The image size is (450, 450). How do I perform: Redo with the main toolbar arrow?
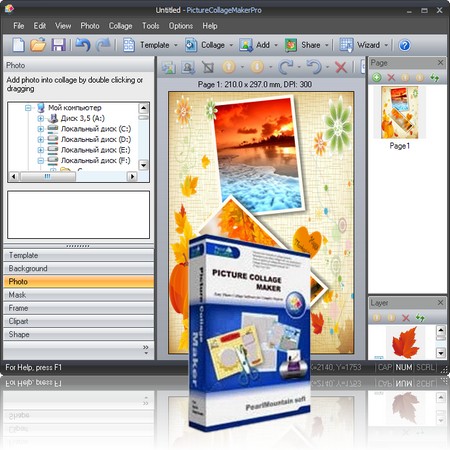tap(103, 45)
